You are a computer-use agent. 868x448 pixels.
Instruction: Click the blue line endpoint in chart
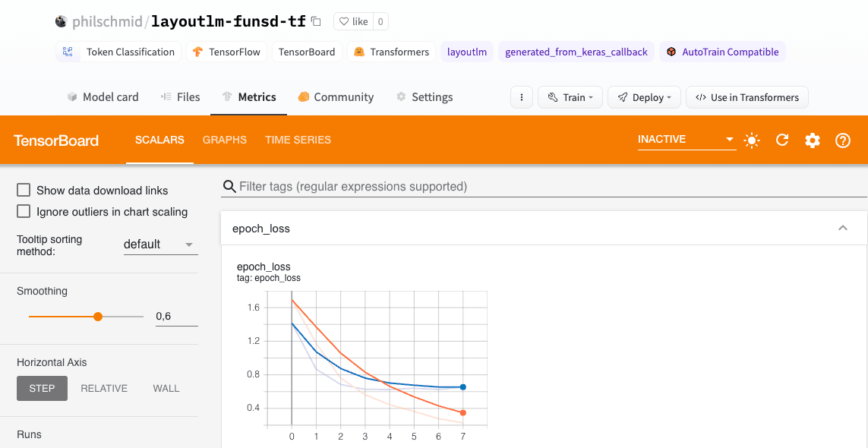click(x=462, y=387)
